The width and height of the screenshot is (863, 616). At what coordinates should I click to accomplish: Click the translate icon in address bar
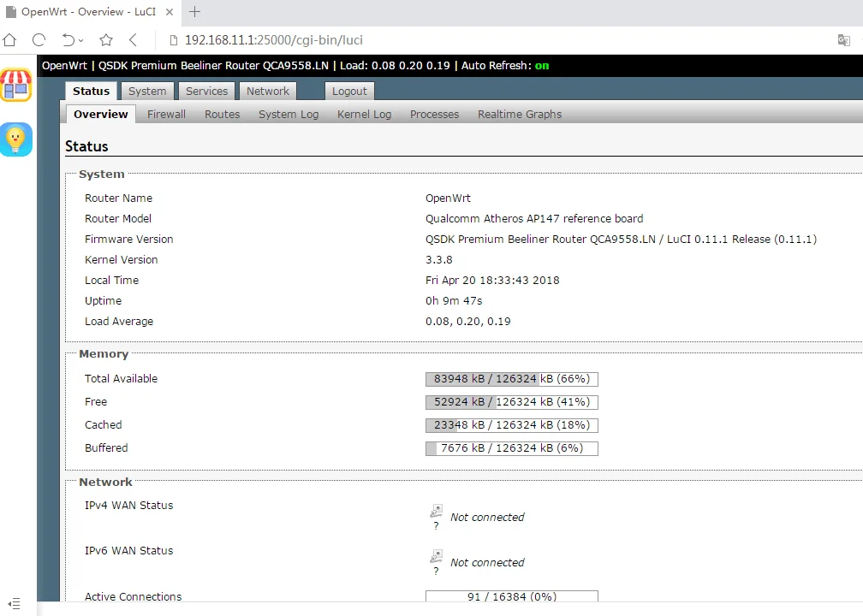844,39
